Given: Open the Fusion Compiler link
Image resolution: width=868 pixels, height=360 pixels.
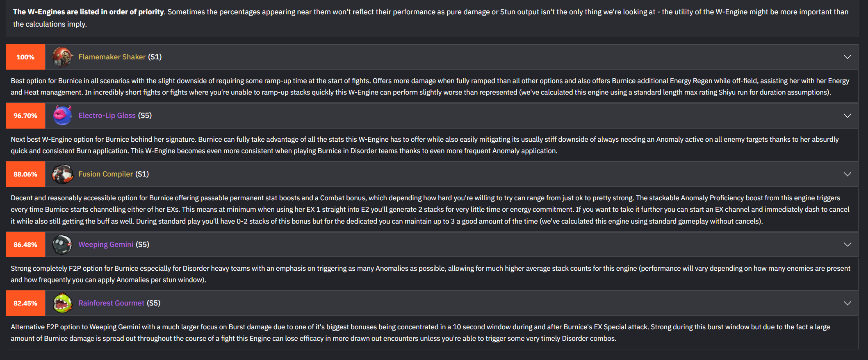Looking at the screenshot, I should pos(106,174).
